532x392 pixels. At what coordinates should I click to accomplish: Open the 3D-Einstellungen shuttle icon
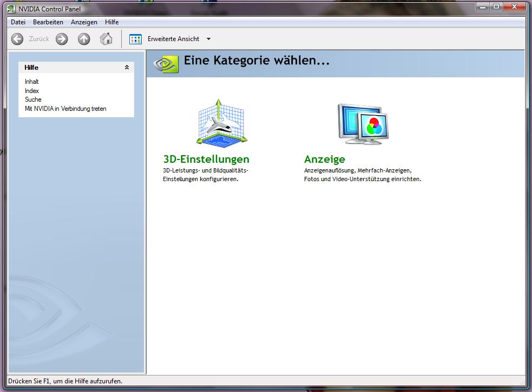221,123
